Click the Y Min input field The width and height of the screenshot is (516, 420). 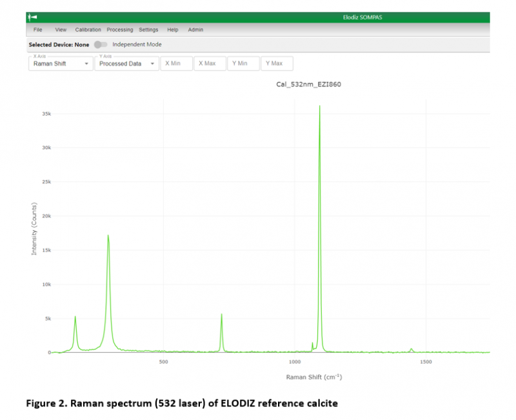click(x=243, y=63)
